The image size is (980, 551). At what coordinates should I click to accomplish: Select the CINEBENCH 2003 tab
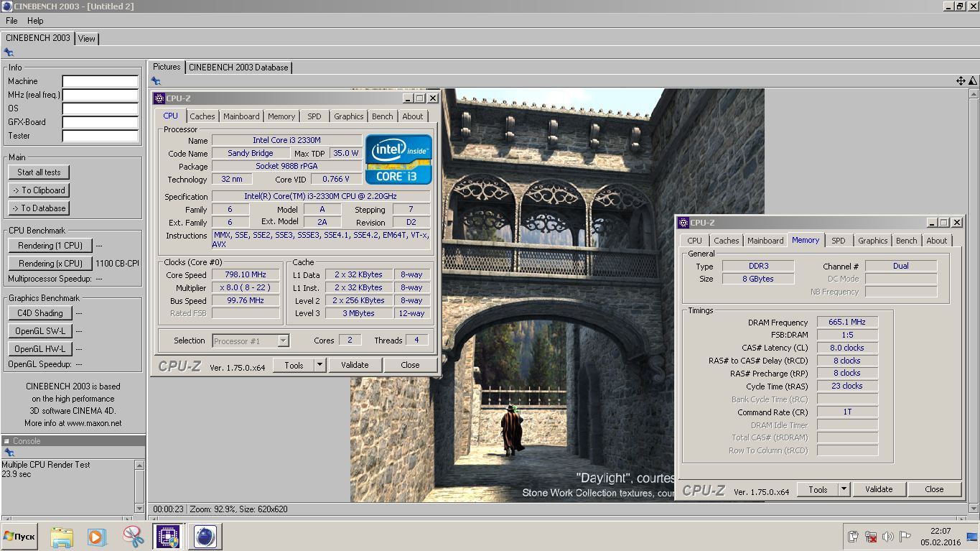38,38
